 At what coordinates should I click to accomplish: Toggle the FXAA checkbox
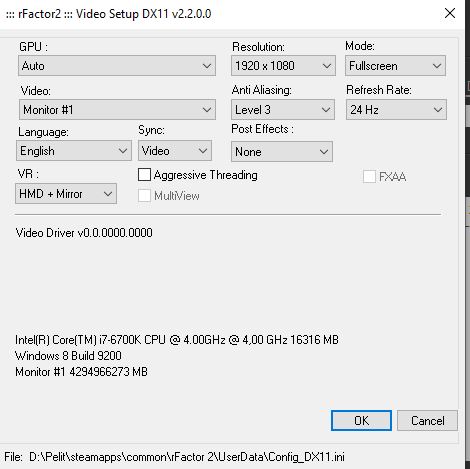click(369, 177)
